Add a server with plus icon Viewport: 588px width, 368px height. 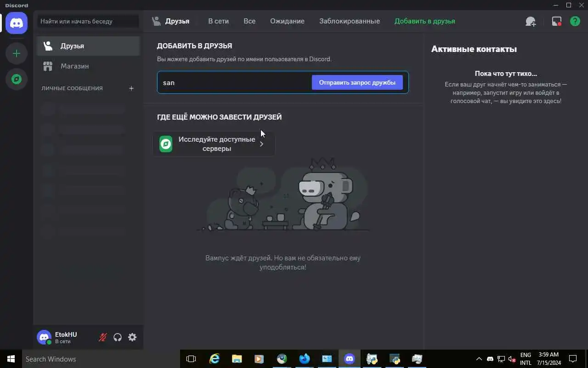[x=17, y=53]
